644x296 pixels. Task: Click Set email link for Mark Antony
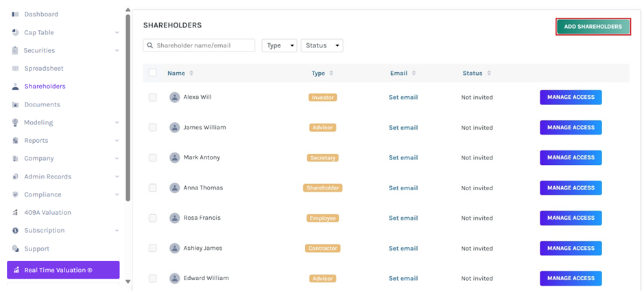pyautogui.click(x=403, y=158)
